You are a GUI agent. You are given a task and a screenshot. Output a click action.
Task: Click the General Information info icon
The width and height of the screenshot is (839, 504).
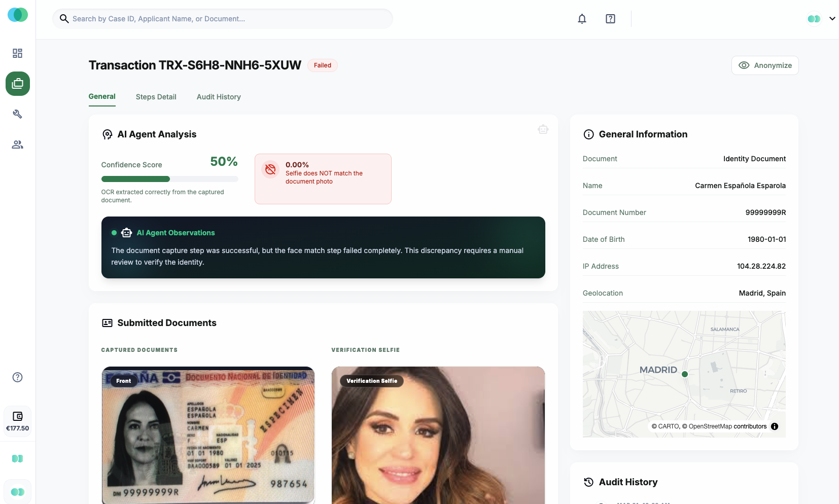pyautogui.click(x=588, y=134)
